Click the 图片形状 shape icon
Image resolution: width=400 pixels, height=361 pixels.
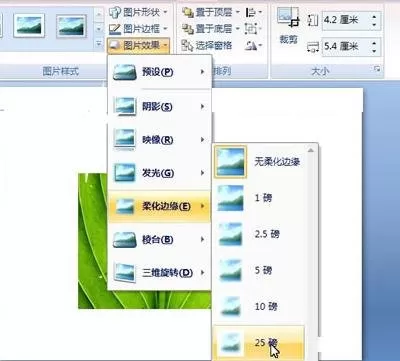tap(115, 12)
